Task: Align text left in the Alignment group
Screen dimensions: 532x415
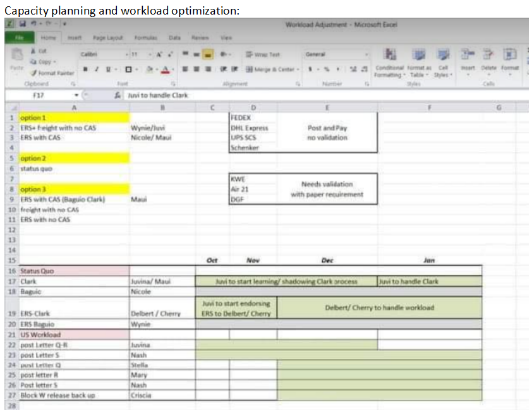Action: point(185,69)
